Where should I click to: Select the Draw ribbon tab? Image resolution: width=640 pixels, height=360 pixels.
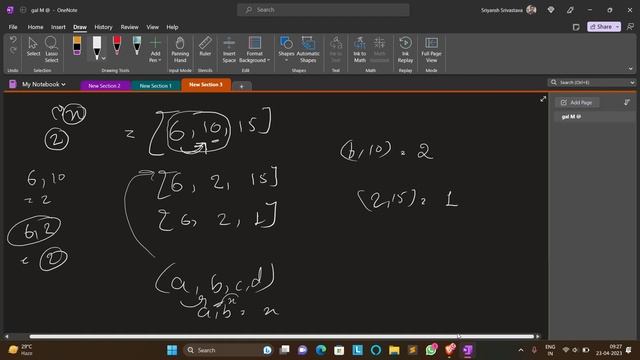pos(80,27)
